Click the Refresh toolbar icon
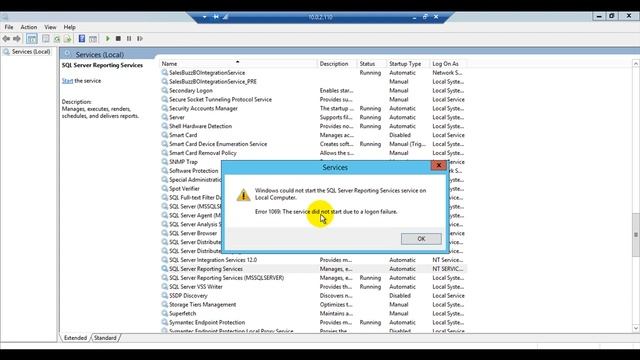The image size is (640, 360). coord(57,39)
